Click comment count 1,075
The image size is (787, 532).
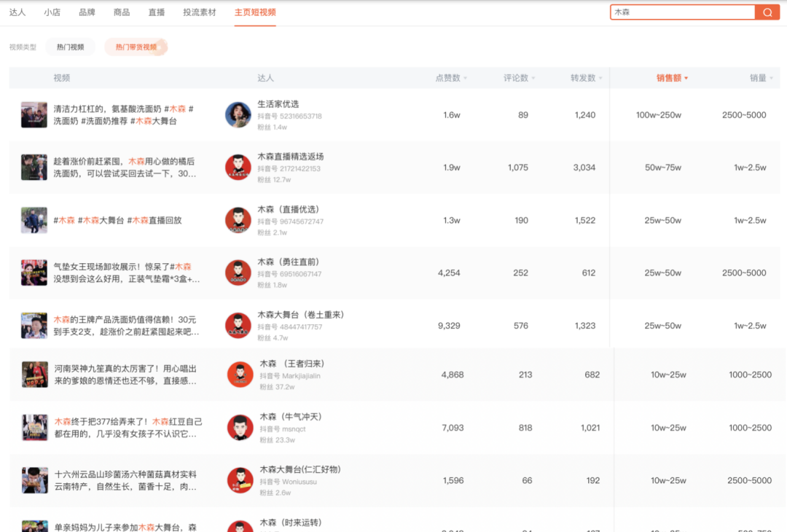517,167
